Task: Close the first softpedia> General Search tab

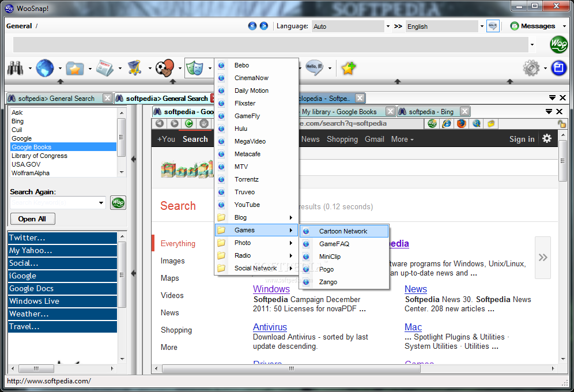Action: coord(107,98)
